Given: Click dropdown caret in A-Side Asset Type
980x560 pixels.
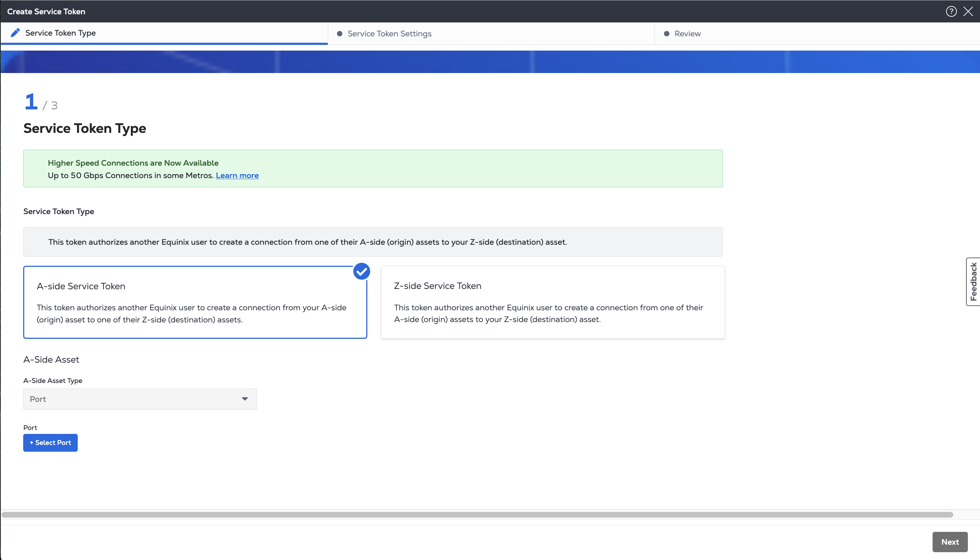Looking at the screenshot, I should (245, 399).
